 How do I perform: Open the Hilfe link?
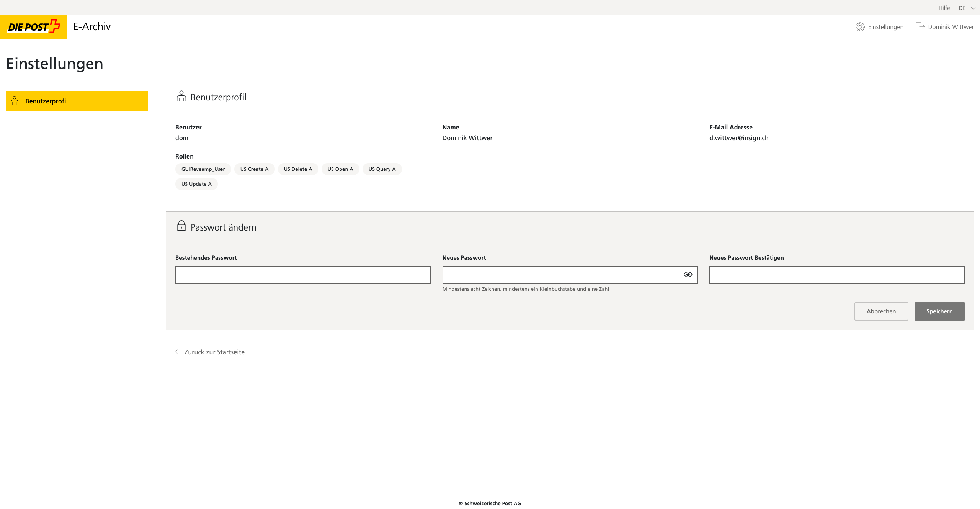(x=944, y=8)
